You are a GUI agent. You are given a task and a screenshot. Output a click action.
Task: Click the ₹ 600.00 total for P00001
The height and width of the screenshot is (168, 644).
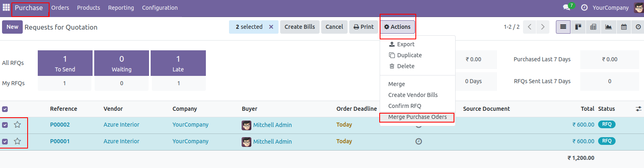pos(583,141)
